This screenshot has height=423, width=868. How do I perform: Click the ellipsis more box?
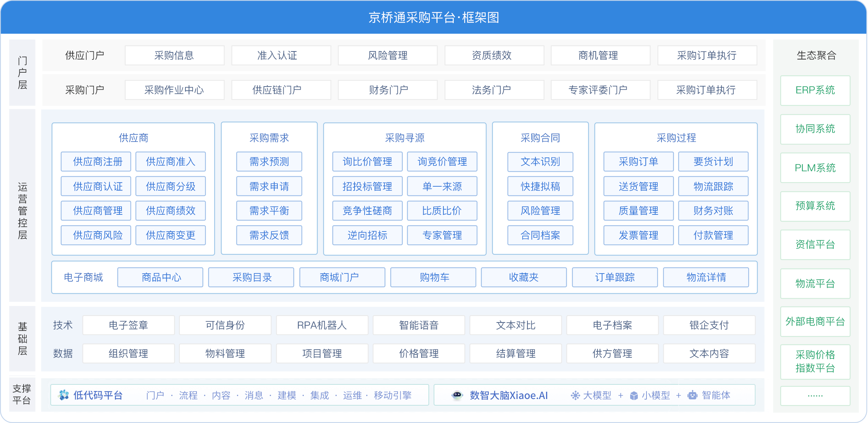815,396
